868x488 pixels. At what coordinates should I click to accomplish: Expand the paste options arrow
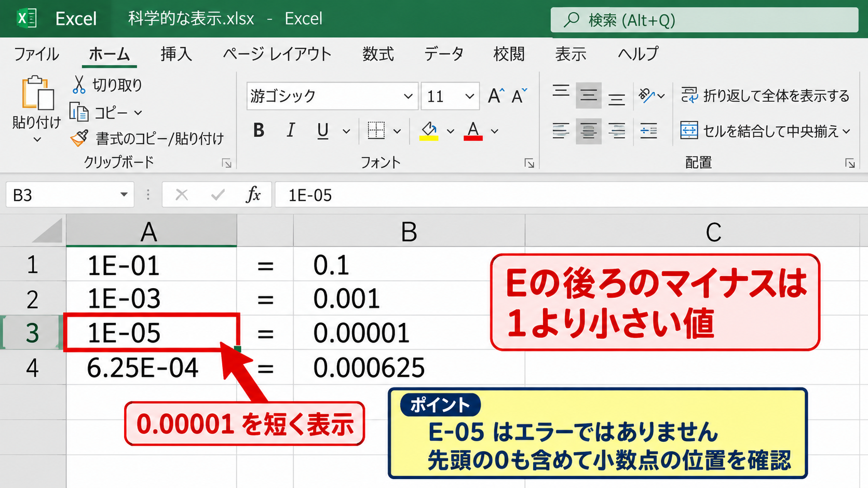click(x=37, y=139)
